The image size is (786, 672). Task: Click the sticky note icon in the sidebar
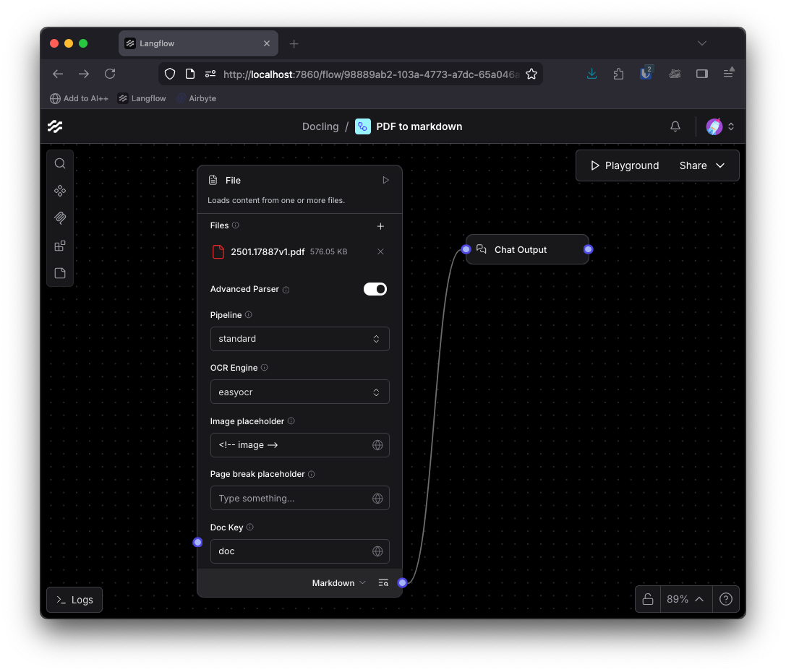pos(60,273)
